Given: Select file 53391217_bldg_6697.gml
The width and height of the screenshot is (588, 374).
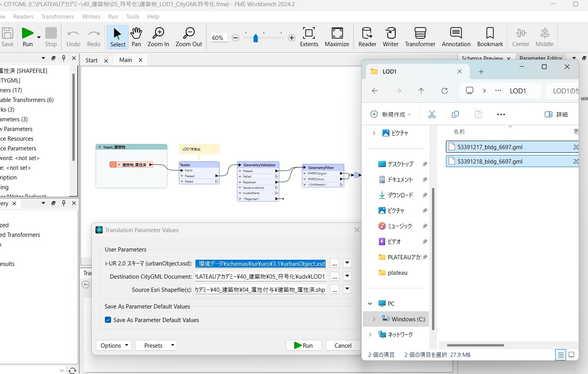Looking at the screenshot, I should tap(512, 147).
